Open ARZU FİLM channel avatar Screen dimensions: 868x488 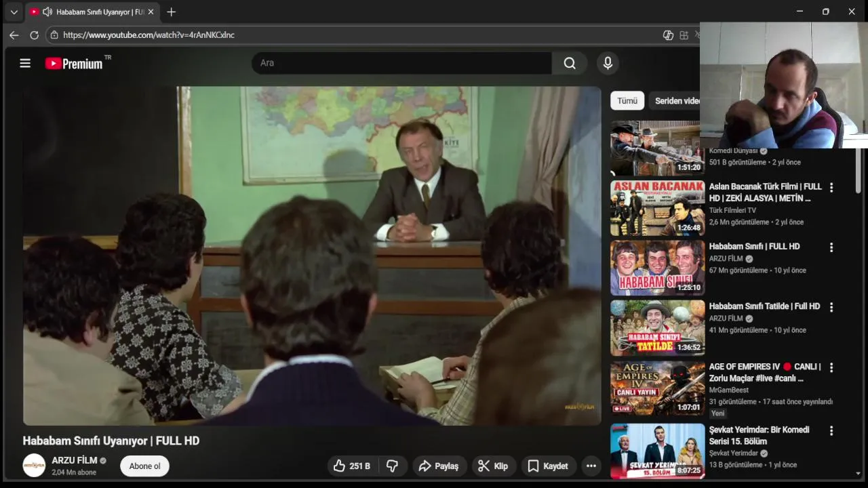coord(34,466)
